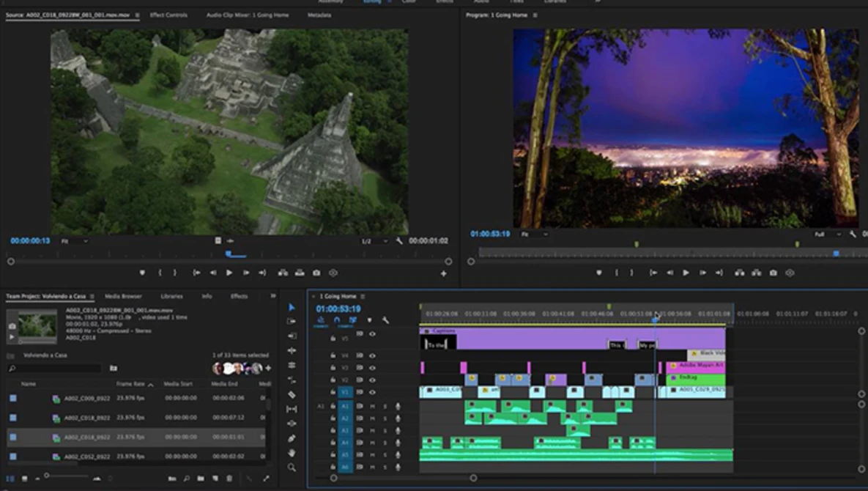868x491 pixels.
Task: Click Extract button in Program monitor
Action: point(756,273)
